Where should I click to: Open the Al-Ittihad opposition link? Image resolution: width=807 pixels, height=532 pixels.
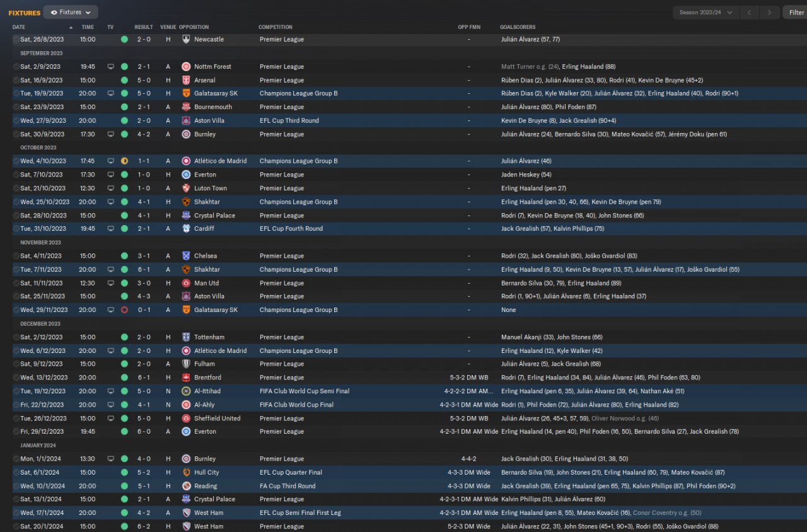(x=207, y=391)
